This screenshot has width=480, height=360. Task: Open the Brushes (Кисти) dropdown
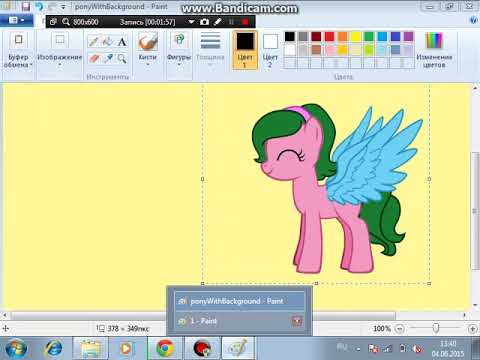coord(147,49)
